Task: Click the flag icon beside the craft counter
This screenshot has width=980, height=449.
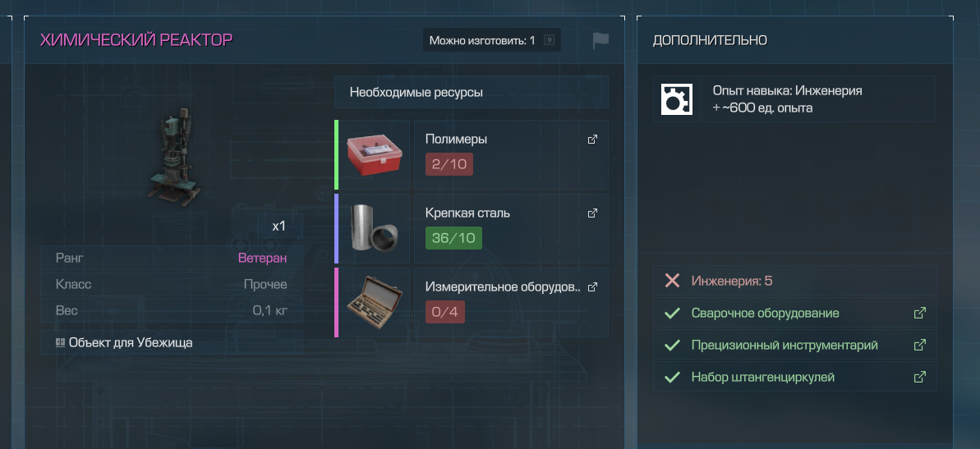Action: (x=600, y=40)
